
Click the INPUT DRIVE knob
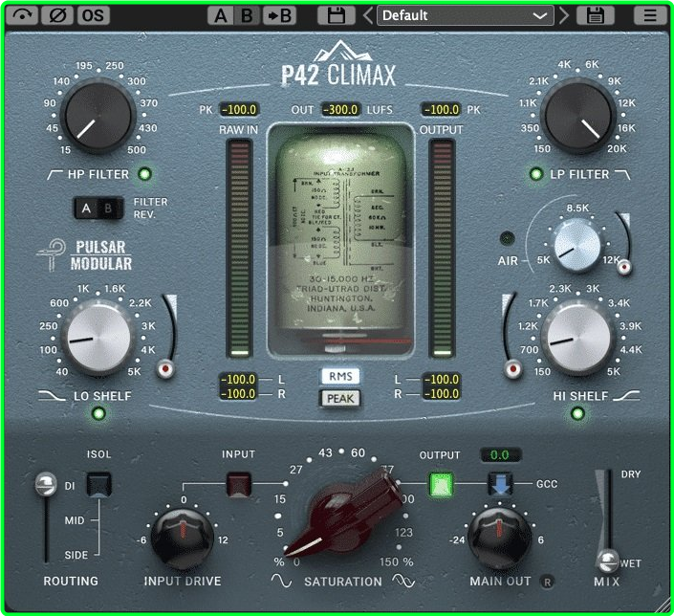183,538
